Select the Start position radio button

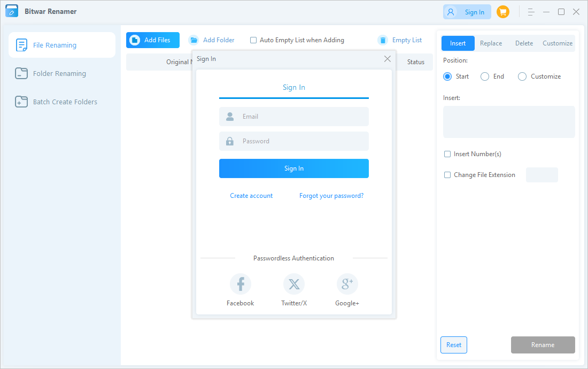447,76
